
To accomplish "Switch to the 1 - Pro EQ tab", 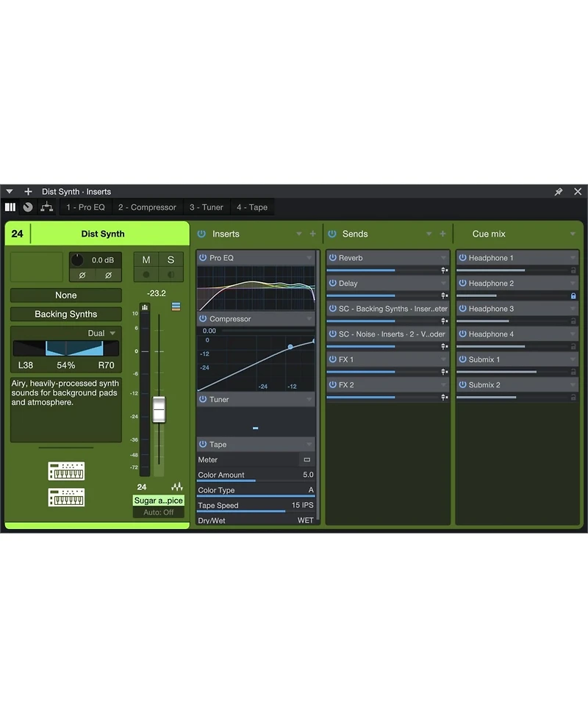I will (x=86, y=207).
